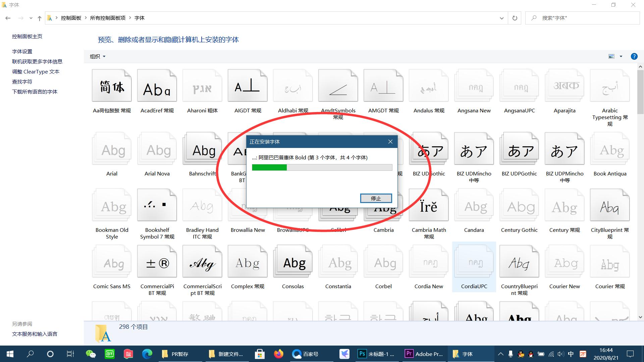Viewport: 644px width, 362px height.
Task: Expand the change-view dropdown arrow
Action: (x=621, y=56)
